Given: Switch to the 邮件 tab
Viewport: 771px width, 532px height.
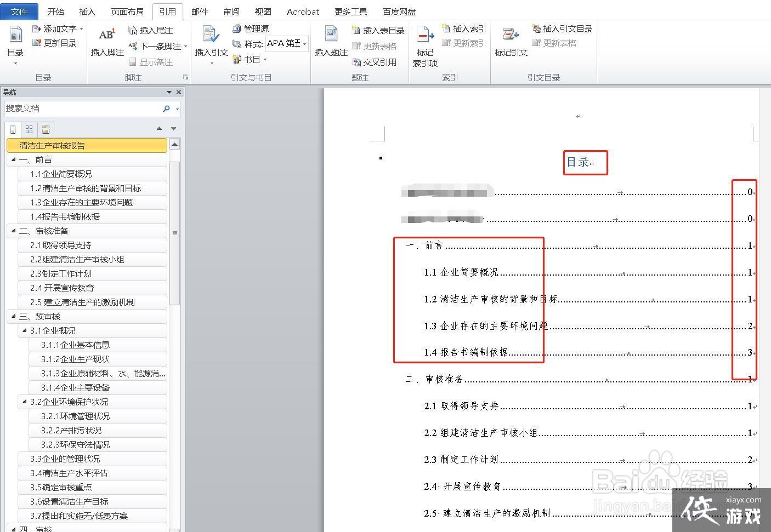Looking at the screenshot, I should click(x=200, y=12).
